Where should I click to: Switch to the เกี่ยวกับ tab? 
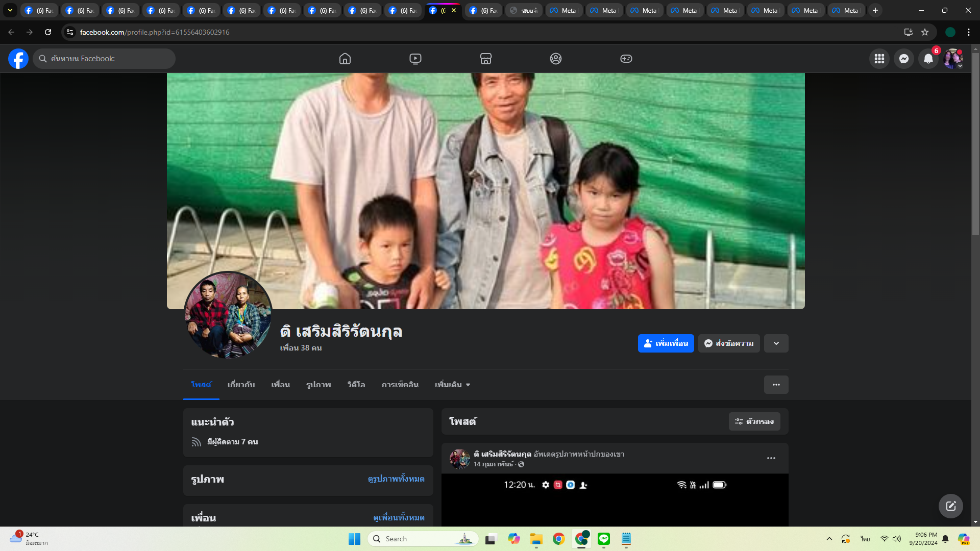coord(241,385)
